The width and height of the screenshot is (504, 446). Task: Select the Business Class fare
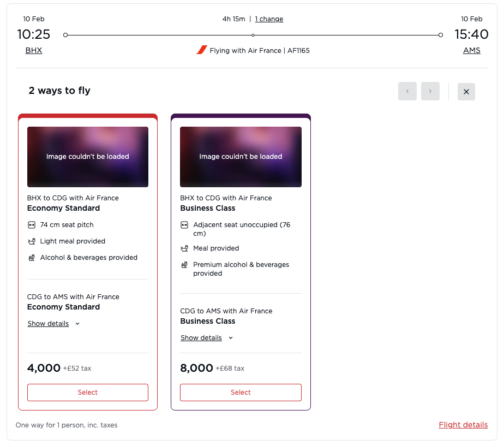241,393
